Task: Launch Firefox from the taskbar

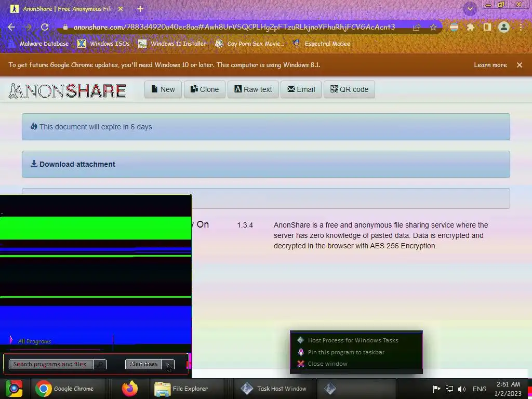Action: (x=129, y=389)
